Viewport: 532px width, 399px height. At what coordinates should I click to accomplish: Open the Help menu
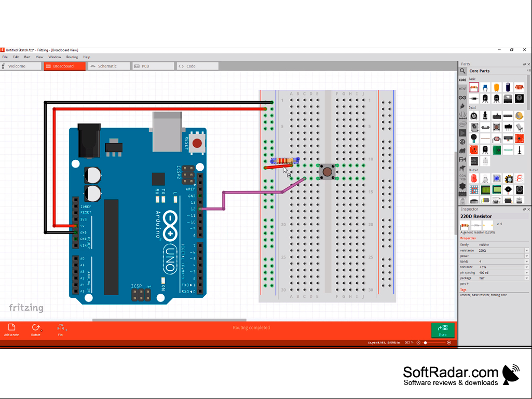(x=87, y=57)
